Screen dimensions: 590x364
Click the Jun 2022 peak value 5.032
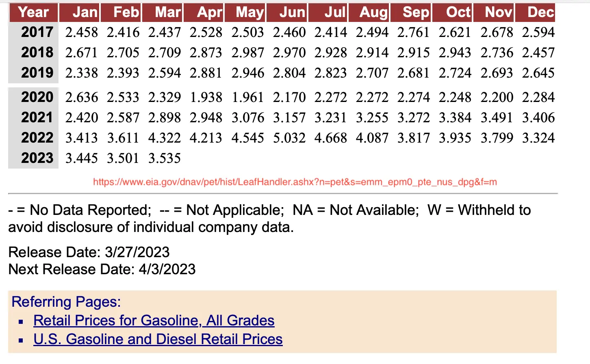(290, 138)
